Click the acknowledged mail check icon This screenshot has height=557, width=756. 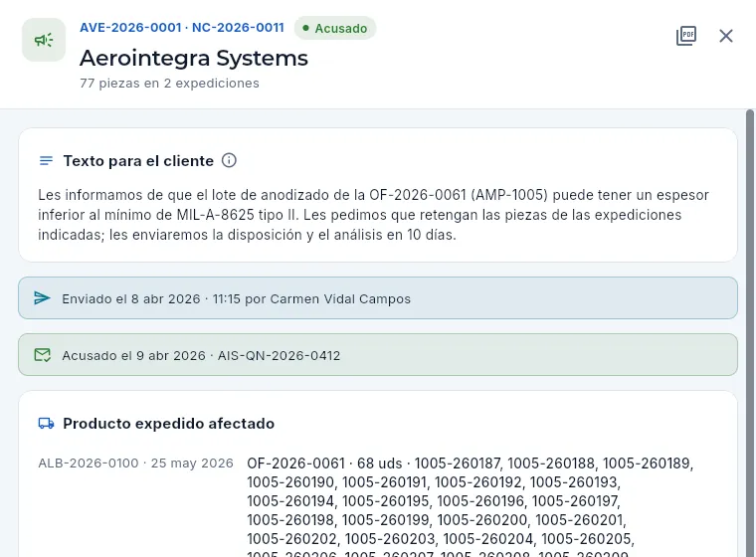pos(43,355)
